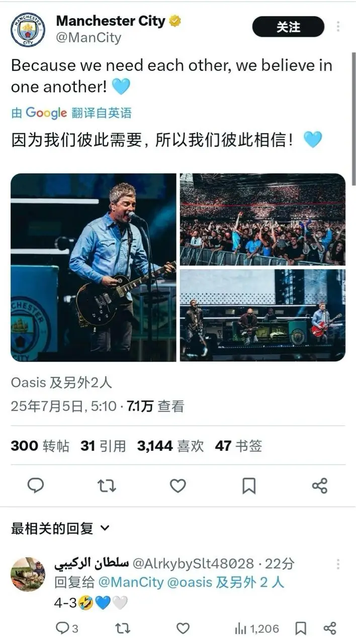View the 31 引用 quotes list
The width and height of the screenshot is (356, 644).
click(103, 446)
